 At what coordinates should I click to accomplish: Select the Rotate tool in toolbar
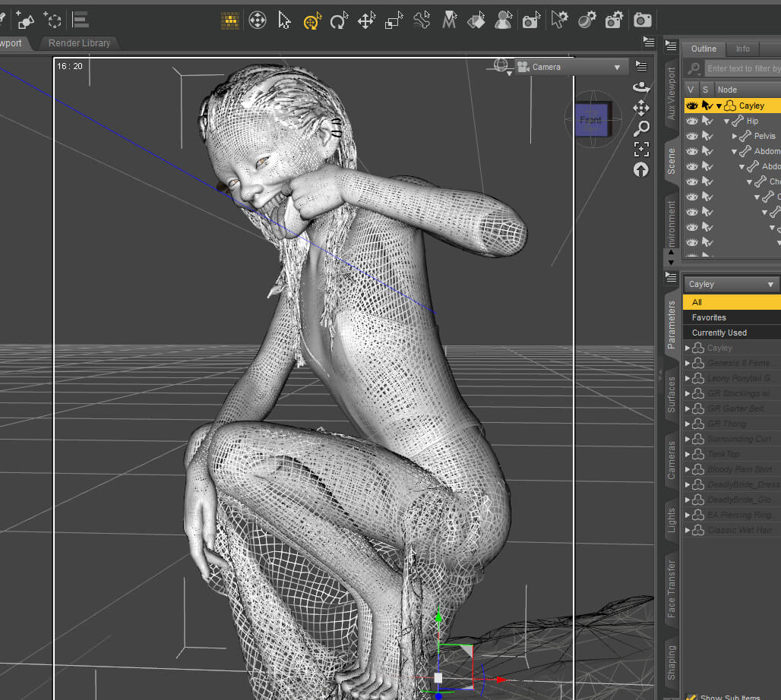pos(339,21)
